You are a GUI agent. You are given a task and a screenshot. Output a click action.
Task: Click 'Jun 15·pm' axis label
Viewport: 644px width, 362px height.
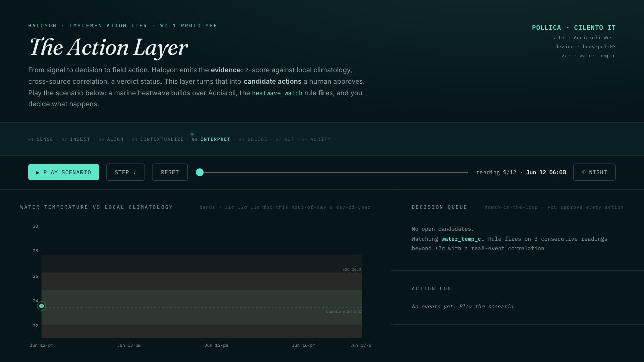tap(216, 345)
